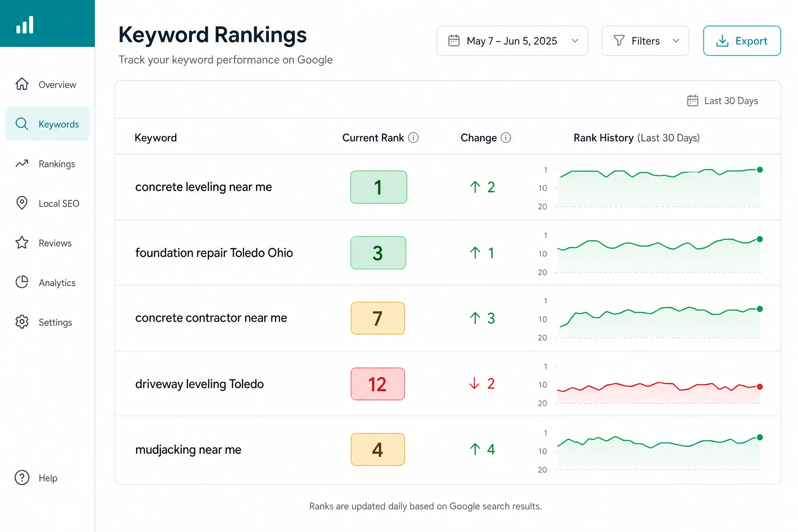The width and height of the screenshot is (798, 532).
Task: Click the Rank History column header
Action: [x=637, y=138]
